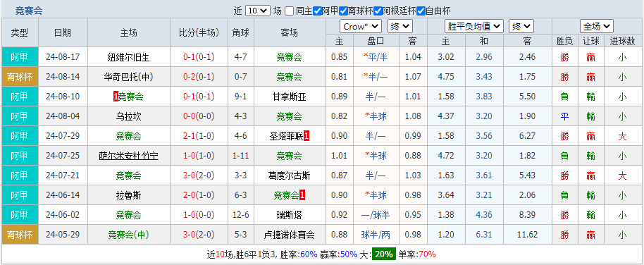Uncheck the 阿根廷杯 filter checkbox
Viewport: 644px width, 265px height.
coord(378,11)
